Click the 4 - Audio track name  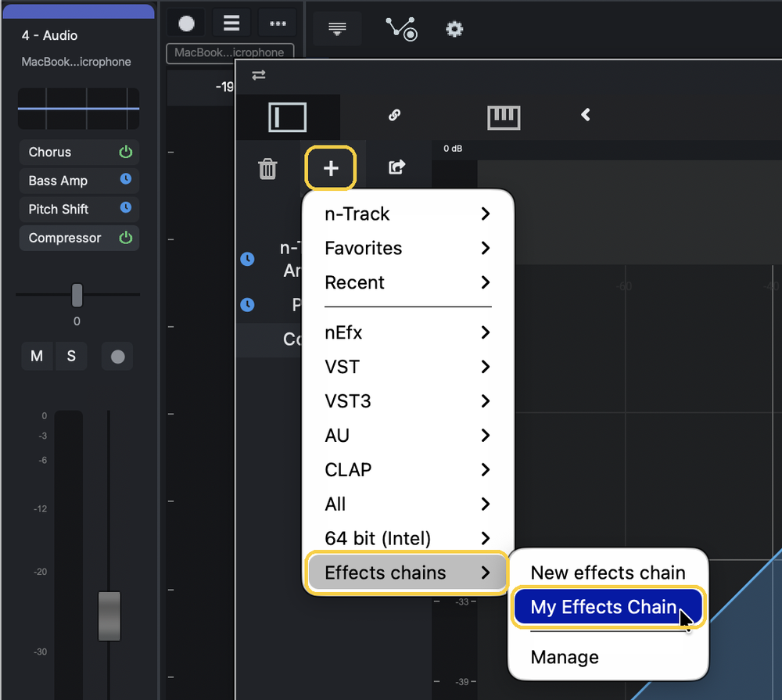[49, 35]
